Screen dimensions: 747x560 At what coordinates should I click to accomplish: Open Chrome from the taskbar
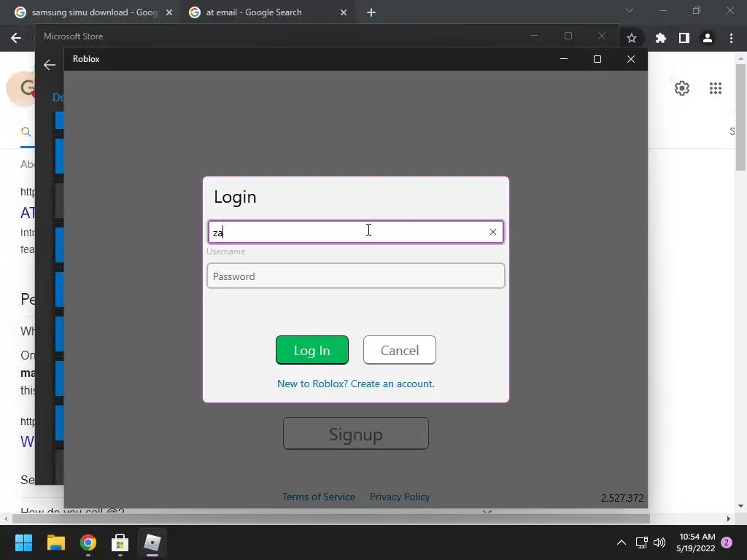click(x=88, y=542)
